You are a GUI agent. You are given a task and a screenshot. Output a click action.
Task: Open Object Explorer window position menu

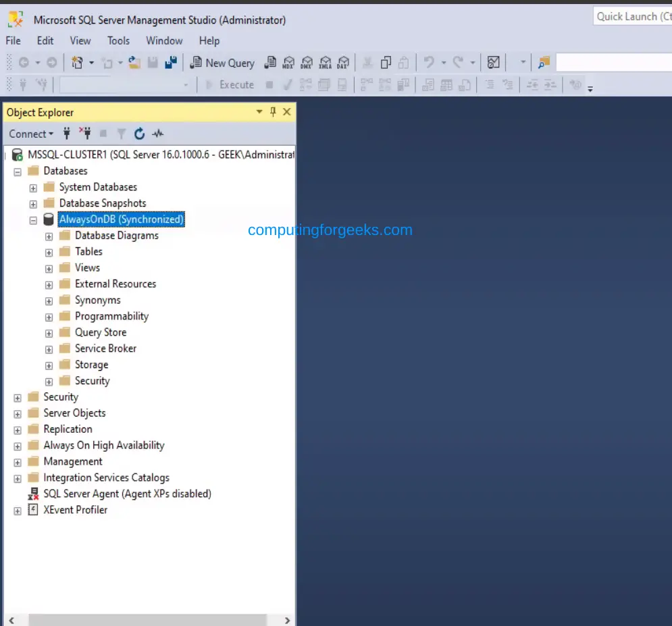tap(259, 112)
